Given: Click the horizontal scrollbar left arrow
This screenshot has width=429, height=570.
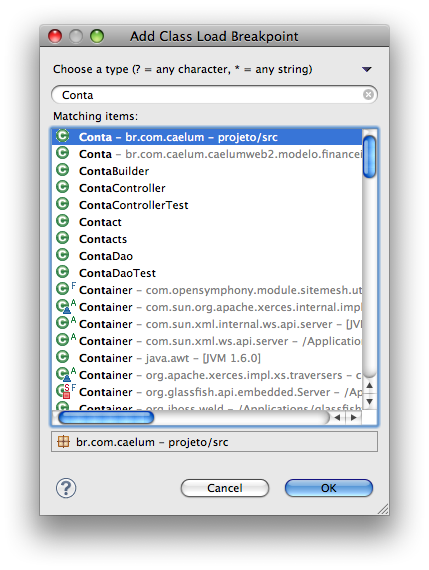Looking at the screenshot, I should [338, 418].
